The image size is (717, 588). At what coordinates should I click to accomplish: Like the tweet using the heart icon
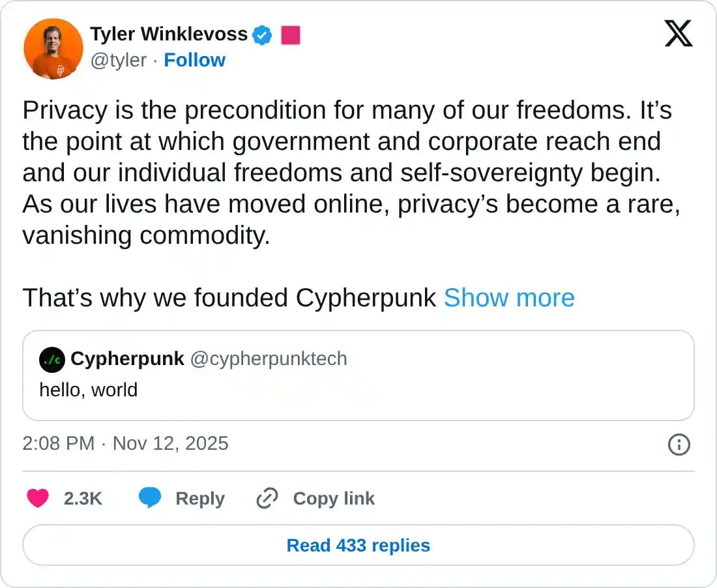[x=38, y=498]
